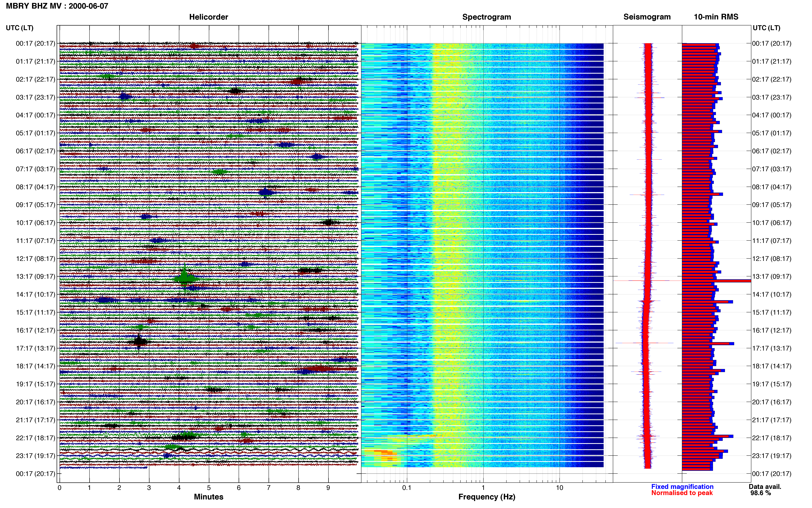The height and width of the screenshot is (508, 812).
Task: Click the right time label 14:17 (10:17)
Action: pos(772,294)
